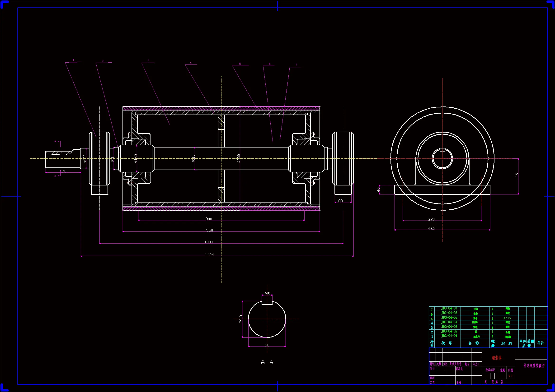Click part balloon number 7
Viewport: 555px width, 392px height.
click(x=296, y=65)
